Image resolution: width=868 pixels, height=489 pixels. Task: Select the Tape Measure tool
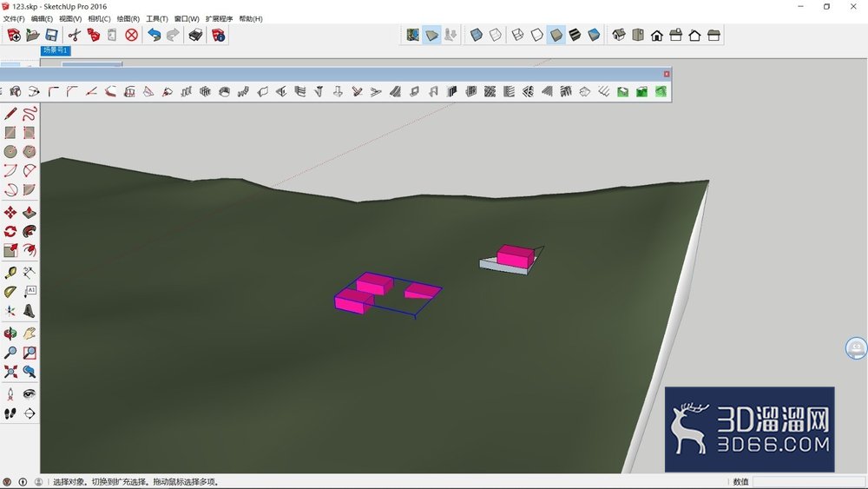point(10,273)
